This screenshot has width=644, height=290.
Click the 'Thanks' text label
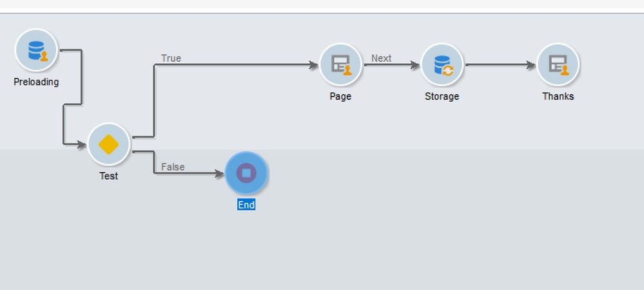coord(558,96)
